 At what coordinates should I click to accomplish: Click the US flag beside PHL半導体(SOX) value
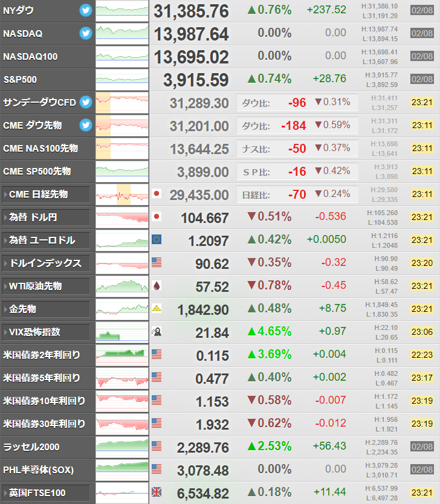coord(157,470)
